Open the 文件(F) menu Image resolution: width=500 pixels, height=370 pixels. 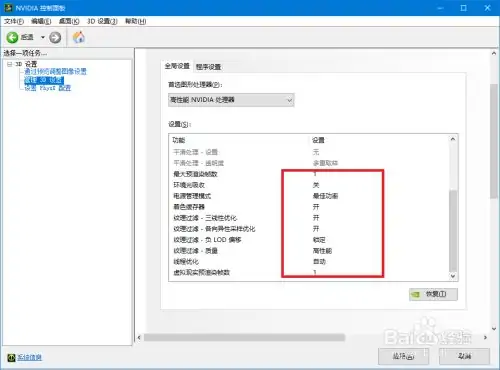coord(14,21)
